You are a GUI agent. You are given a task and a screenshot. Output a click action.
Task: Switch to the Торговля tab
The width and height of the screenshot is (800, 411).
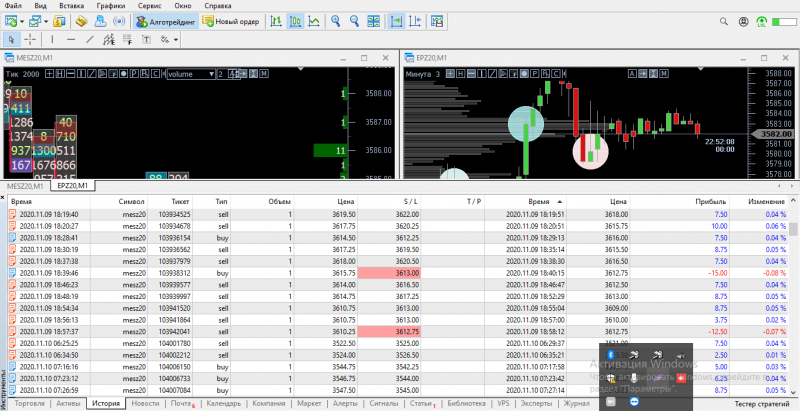pyautogui.click(x=30, y=403)
